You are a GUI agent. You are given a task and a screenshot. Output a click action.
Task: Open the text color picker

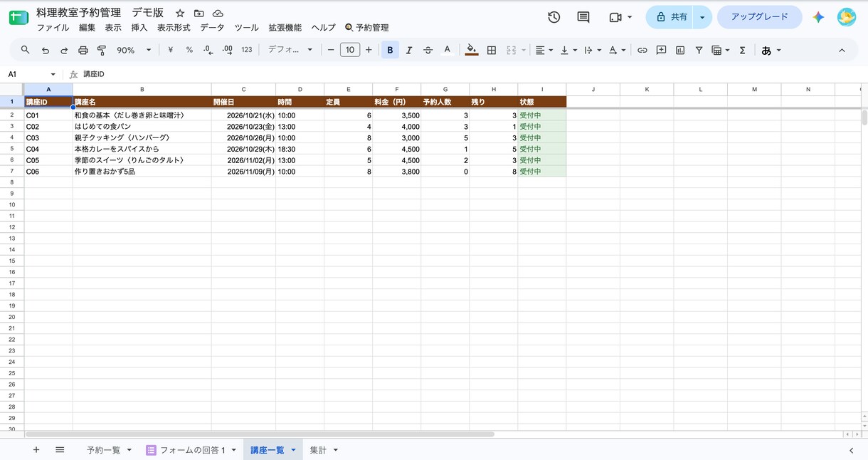447,50
